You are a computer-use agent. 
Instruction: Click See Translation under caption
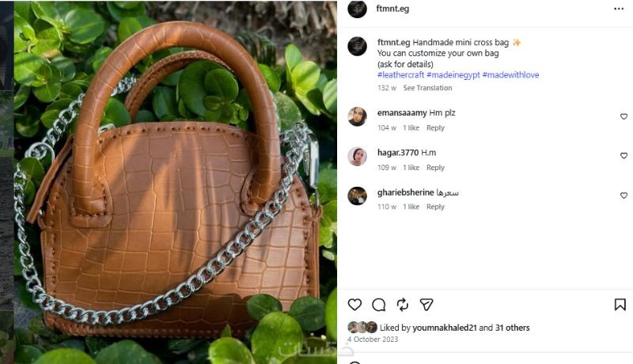(427, 88)
